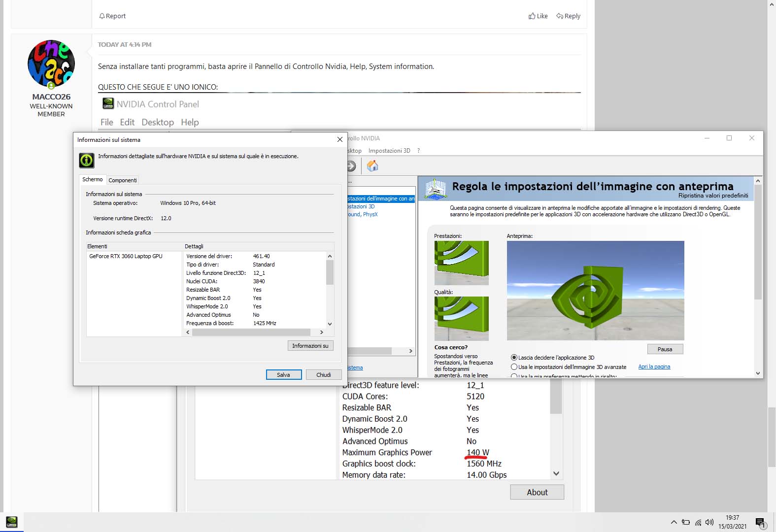This screenshot has width=776, height=532.
Task: Click down scroll arrow next to Memory data rate
Action: tap(556, 473)
